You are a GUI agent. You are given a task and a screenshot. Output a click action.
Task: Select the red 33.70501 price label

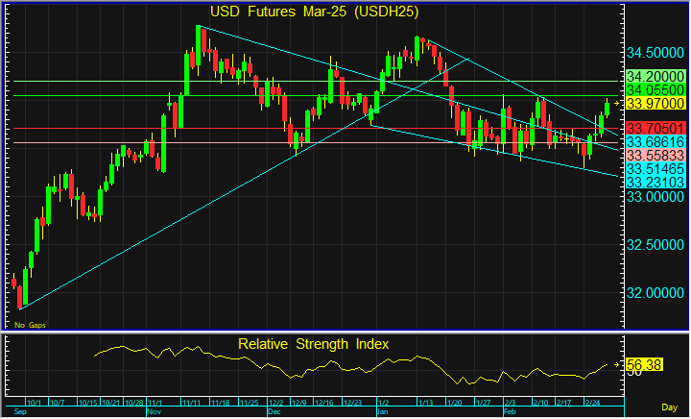click(x=654, y=129)
